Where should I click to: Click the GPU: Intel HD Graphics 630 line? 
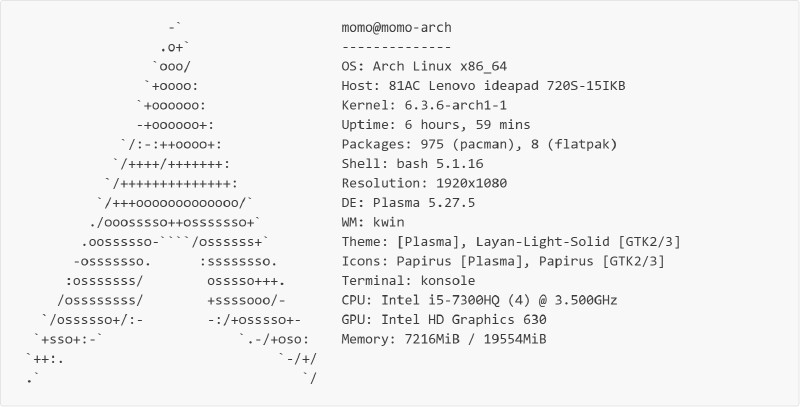(x=444, y=320)
